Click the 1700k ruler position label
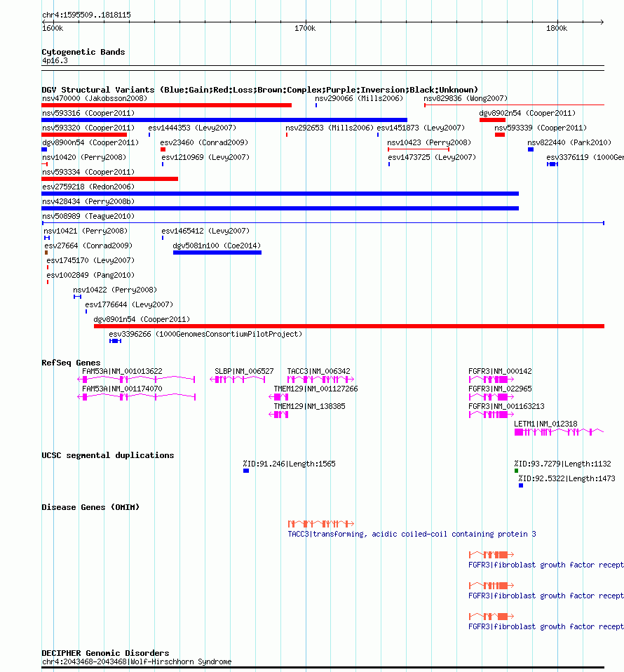 pyautogui.click(x=305, y=28)
